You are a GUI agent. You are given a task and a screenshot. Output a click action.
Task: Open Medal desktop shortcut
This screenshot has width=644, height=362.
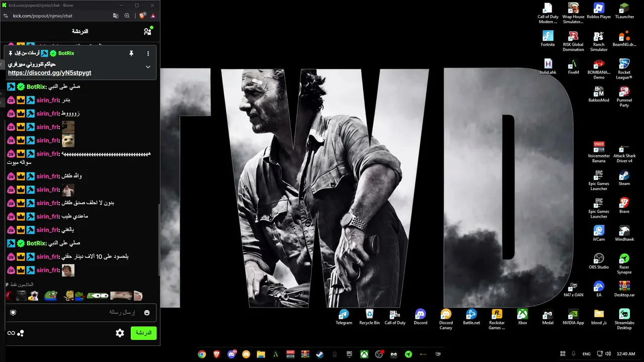548,317
